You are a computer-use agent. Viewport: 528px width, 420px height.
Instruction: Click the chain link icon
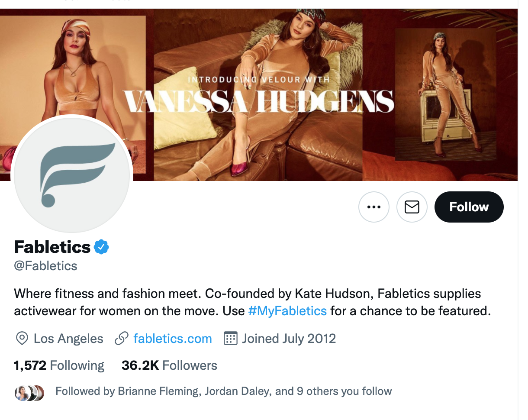coord(122,339)
